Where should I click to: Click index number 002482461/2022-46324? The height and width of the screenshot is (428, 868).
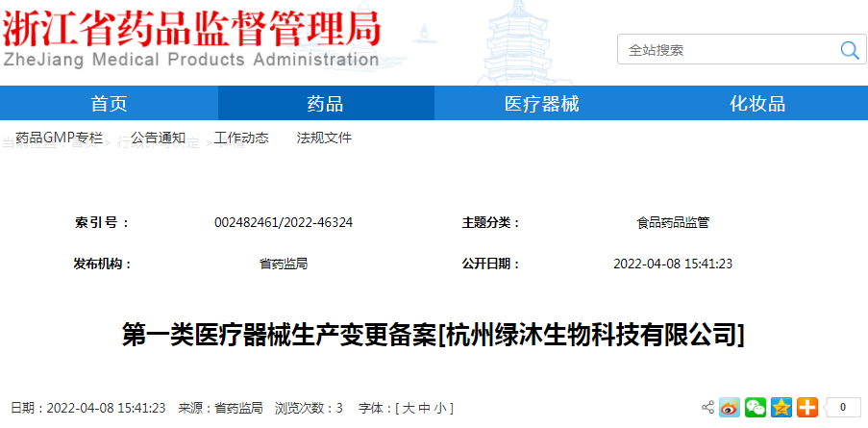pyautogui.click(x=284, y=222)
